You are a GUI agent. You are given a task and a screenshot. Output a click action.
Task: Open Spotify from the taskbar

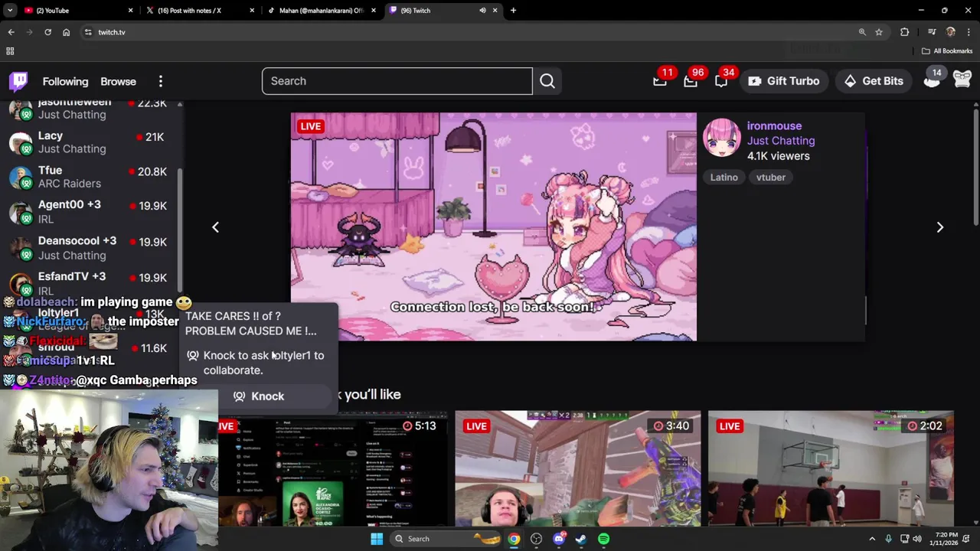tap(603, 539)
